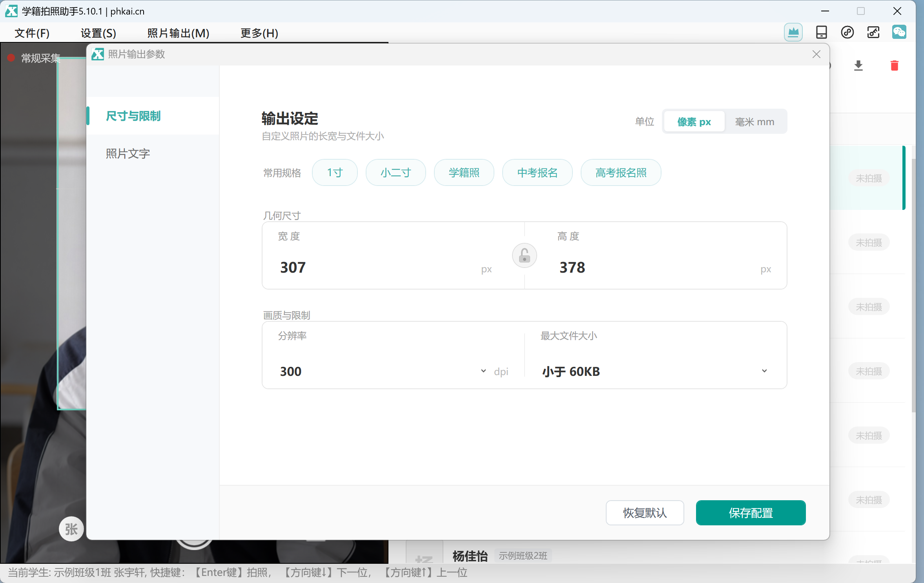Click the red trash delete icon
The width and height of the screenshot is (924, 583).
(x=895, y=66)
